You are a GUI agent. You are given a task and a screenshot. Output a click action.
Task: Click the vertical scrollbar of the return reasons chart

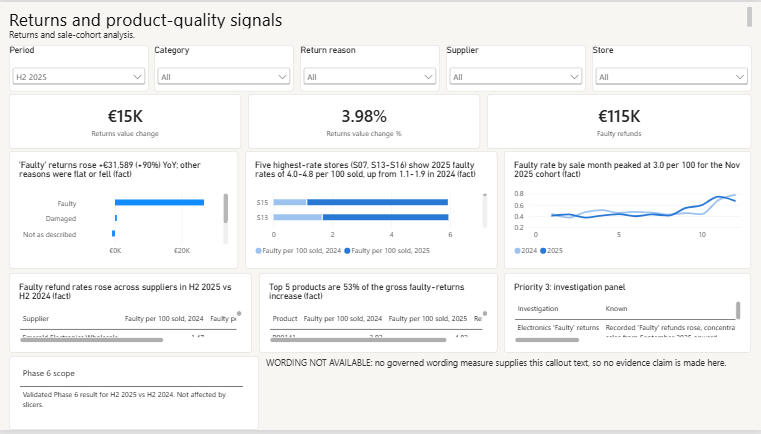(x=226, y=209)
